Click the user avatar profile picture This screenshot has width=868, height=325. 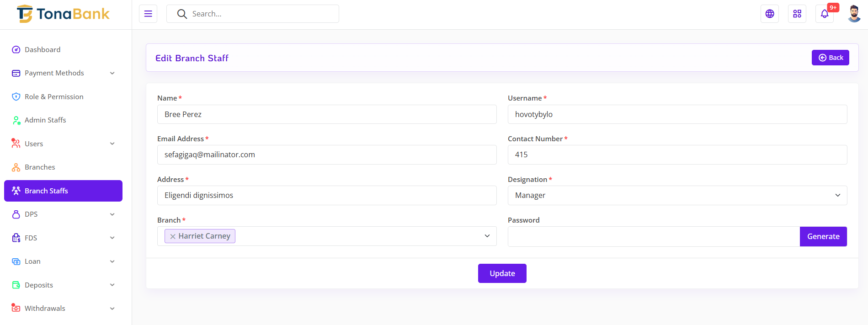[x=853, y=14]
